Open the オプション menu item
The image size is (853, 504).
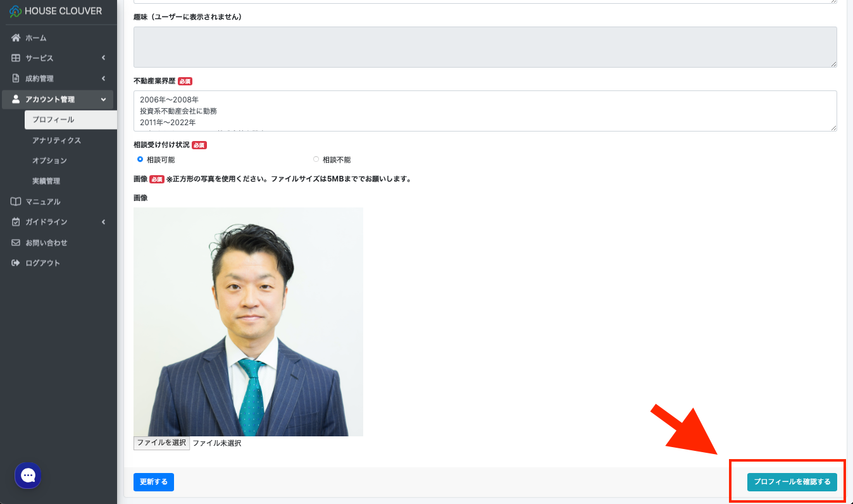(x=49, y=161)
